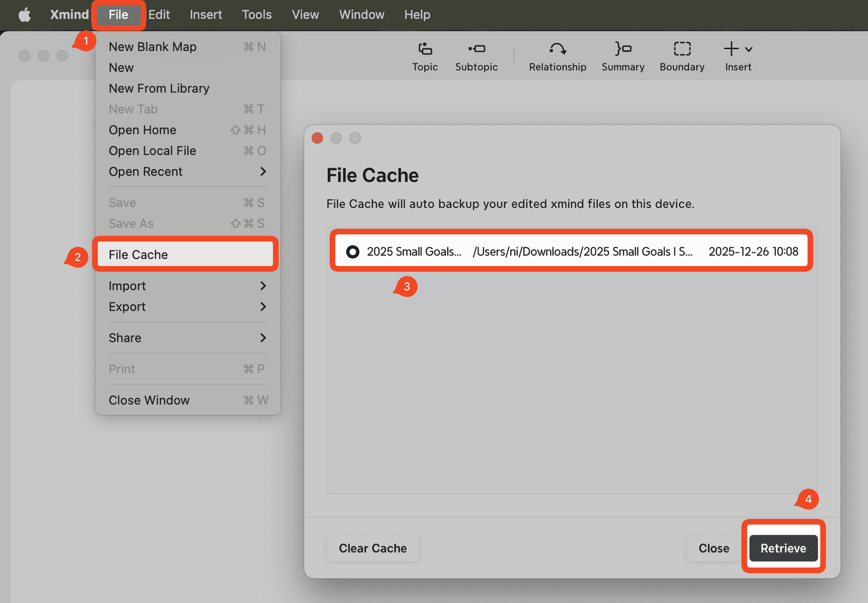Choose Close Window
The width and height of the screenshot is (868, 603).
187,400
